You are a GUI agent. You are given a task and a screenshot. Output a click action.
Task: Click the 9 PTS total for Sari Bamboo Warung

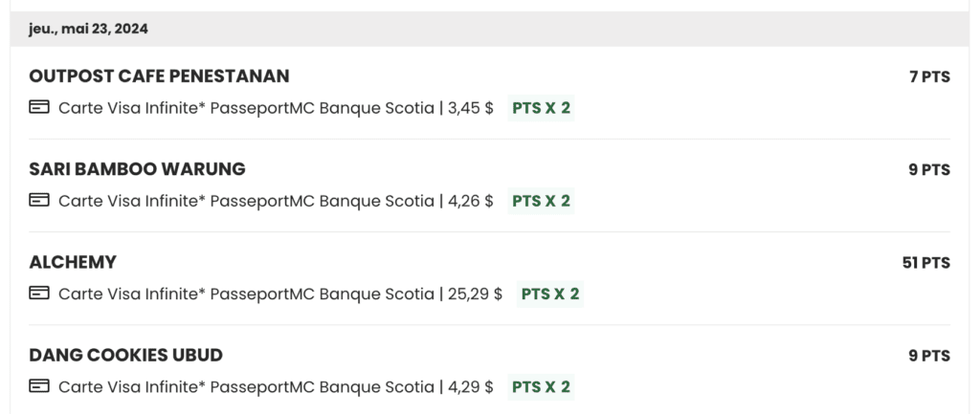pyautogui.click(x=929, y=170)
